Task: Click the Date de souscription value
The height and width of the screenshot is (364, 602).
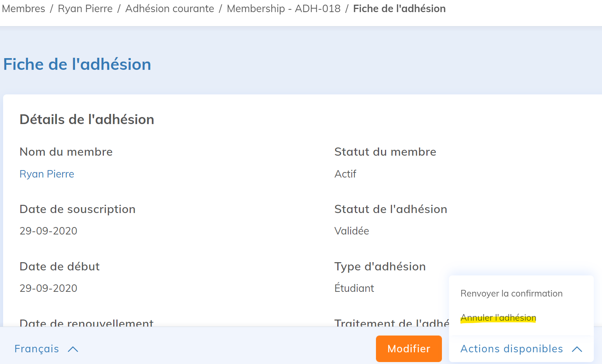Action: point(48,231)
